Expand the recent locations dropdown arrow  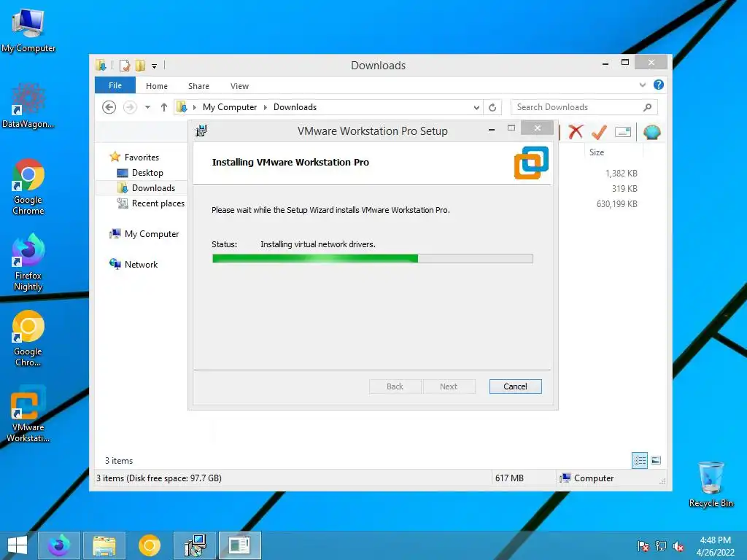(x=147, y=107)
